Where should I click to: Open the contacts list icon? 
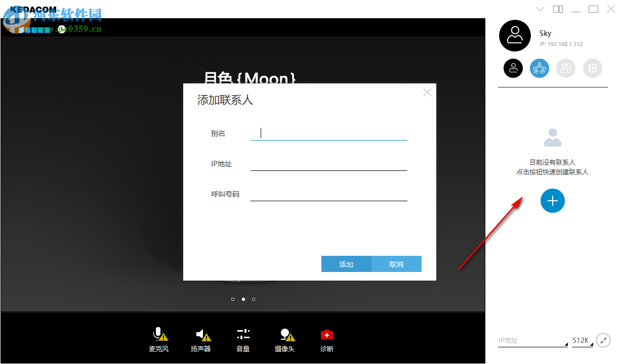539,68
